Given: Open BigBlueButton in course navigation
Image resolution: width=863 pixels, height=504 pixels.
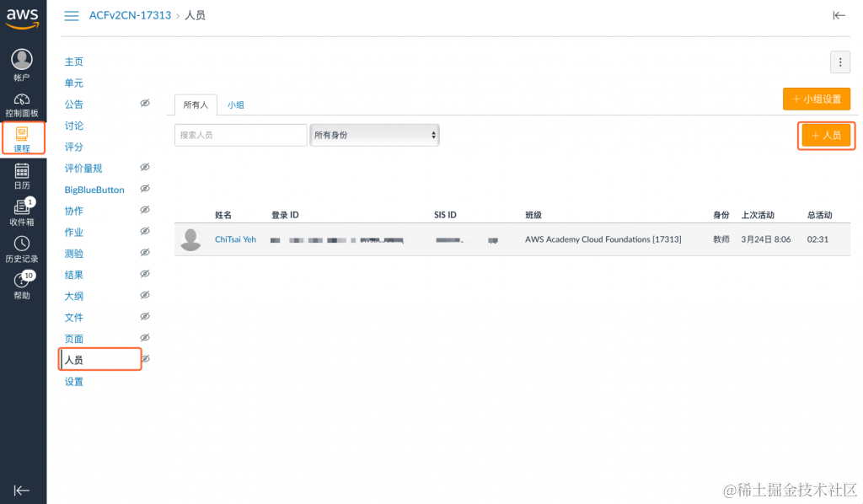Looking at the screenshot, I should 94,190.
